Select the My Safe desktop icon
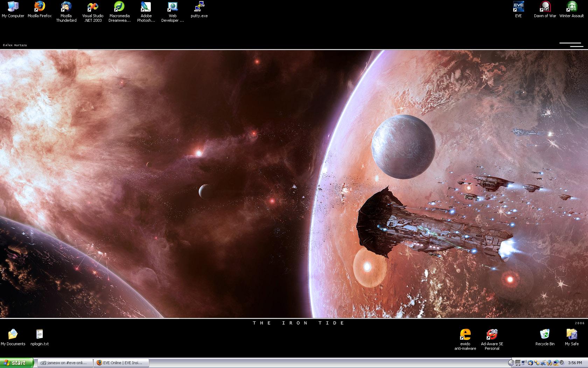 (572, 338)
